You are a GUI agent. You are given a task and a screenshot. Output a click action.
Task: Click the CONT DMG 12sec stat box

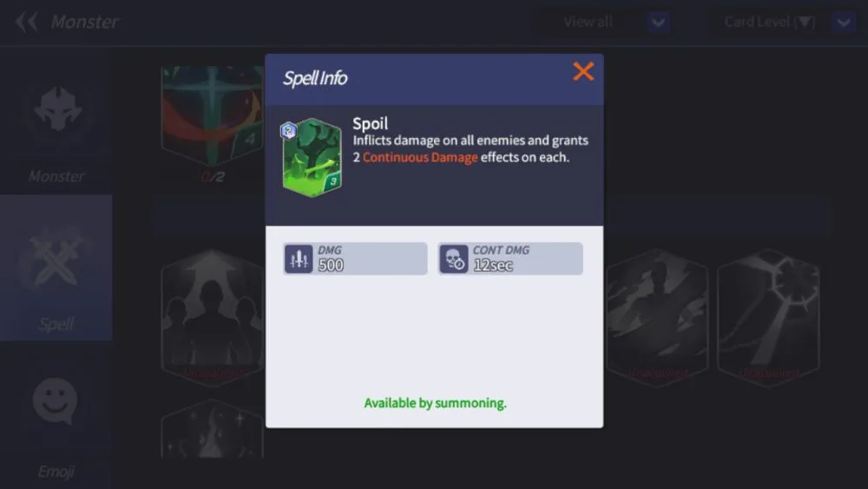510,259
